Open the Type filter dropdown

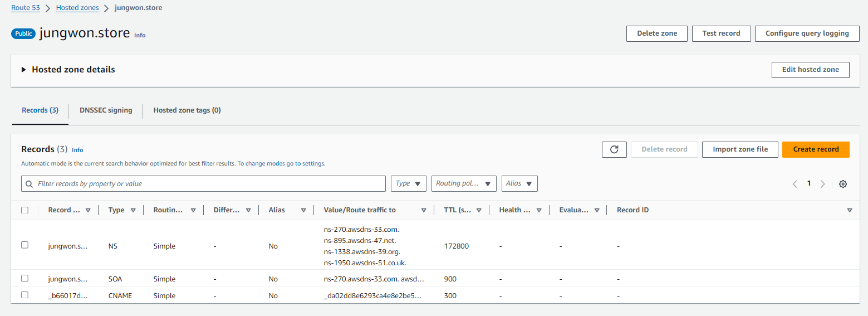(409, 183)
